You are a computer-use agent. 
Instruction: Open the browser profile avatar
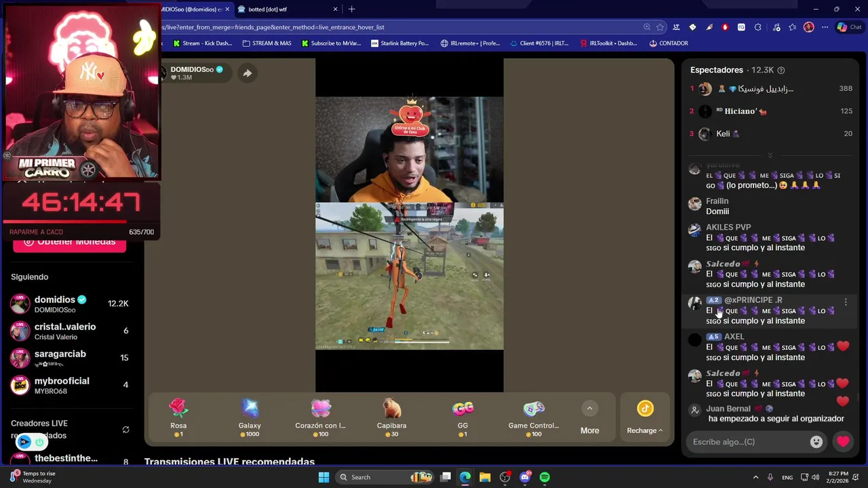pyautogui.click(x=808, y=27)
